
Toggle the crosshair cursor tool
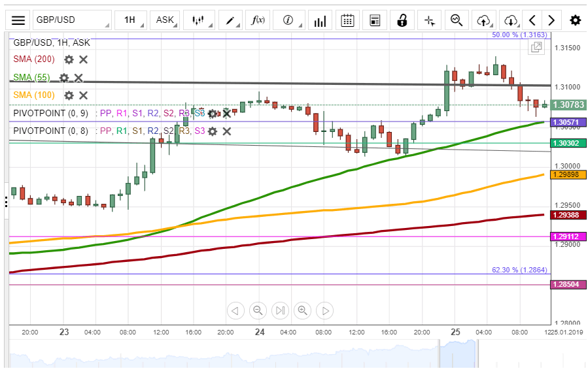(x=430, y=20)
